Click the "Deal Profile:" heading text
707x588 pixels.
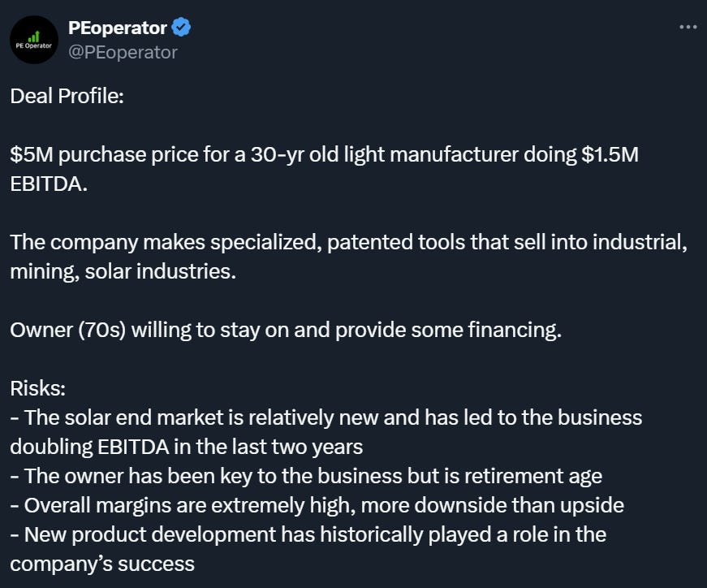[67, 96]
